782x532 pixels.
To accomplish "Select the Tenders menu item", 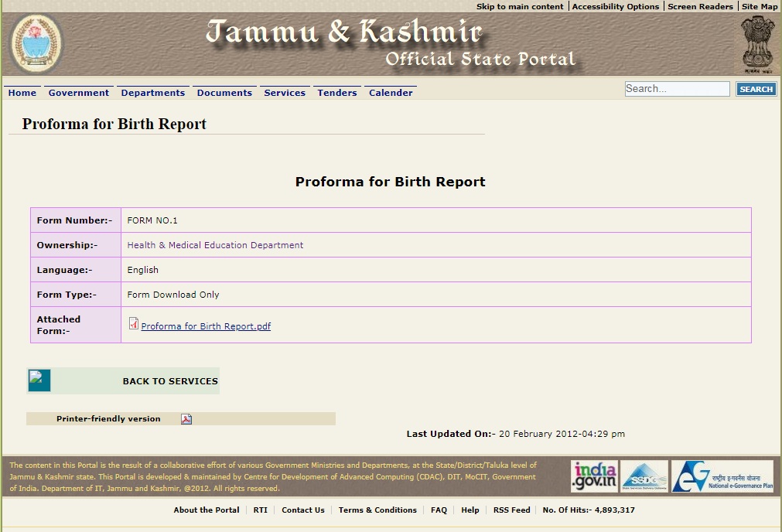I will [x=337, y=92].
